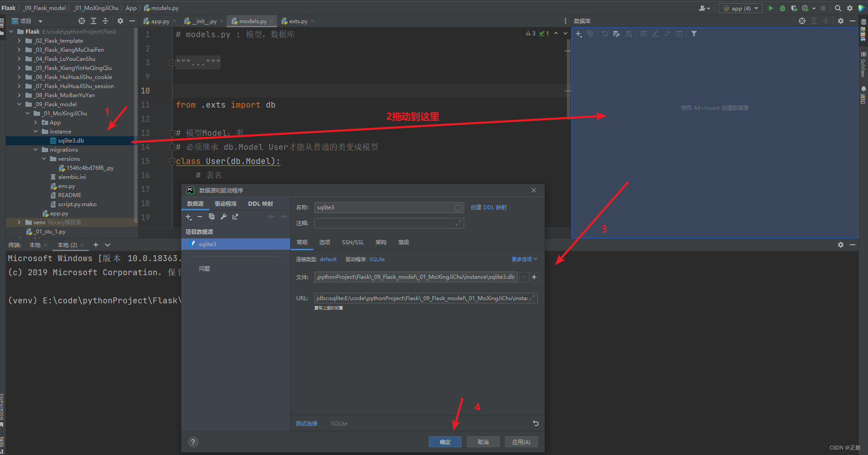The image size is (868, 455).
Task: Select sqlite3 data source in dialog list
Action: coord(236,244)
